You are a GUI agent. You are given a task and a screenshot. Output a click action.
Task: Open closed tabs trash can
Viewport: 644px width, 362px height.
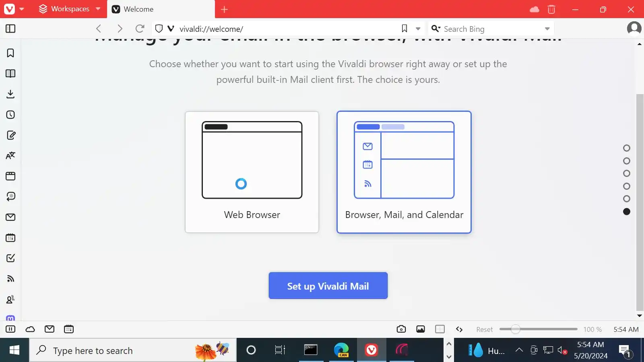(x=551, y=9)
